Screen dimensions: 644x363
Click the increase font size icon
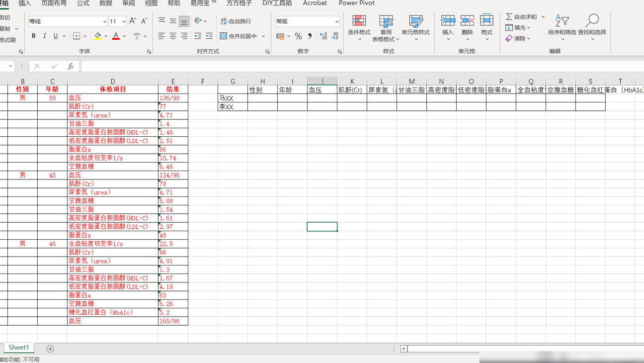(x=133, y=21)
